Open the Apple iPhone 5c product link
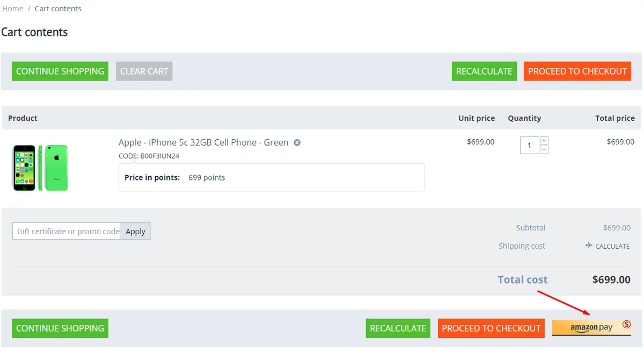 click(203, 142)
